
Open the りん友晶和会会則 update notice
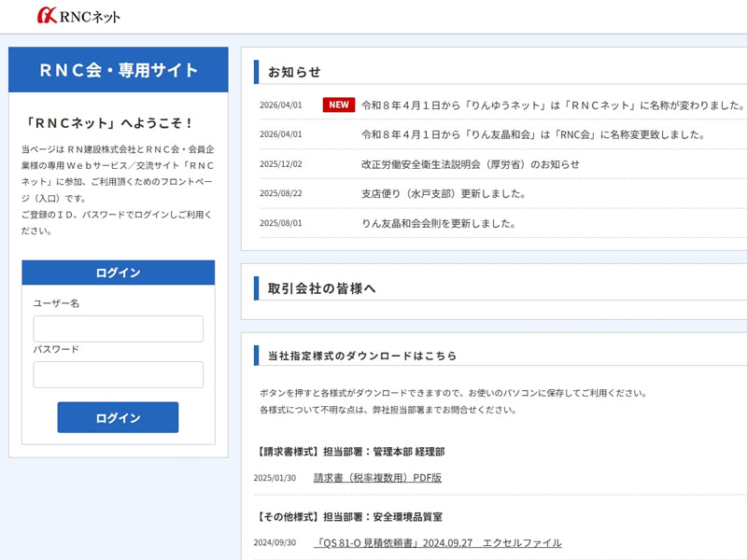[x=439, y=224]
